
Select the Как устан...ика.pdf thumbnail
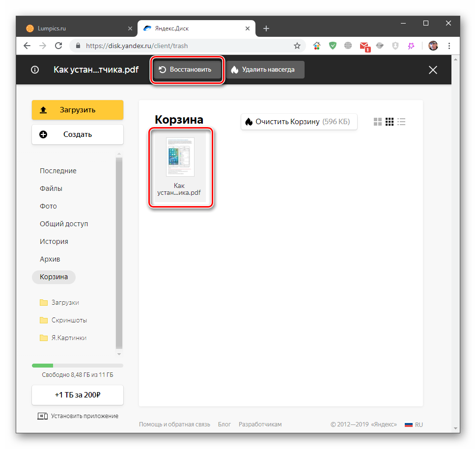180,166
